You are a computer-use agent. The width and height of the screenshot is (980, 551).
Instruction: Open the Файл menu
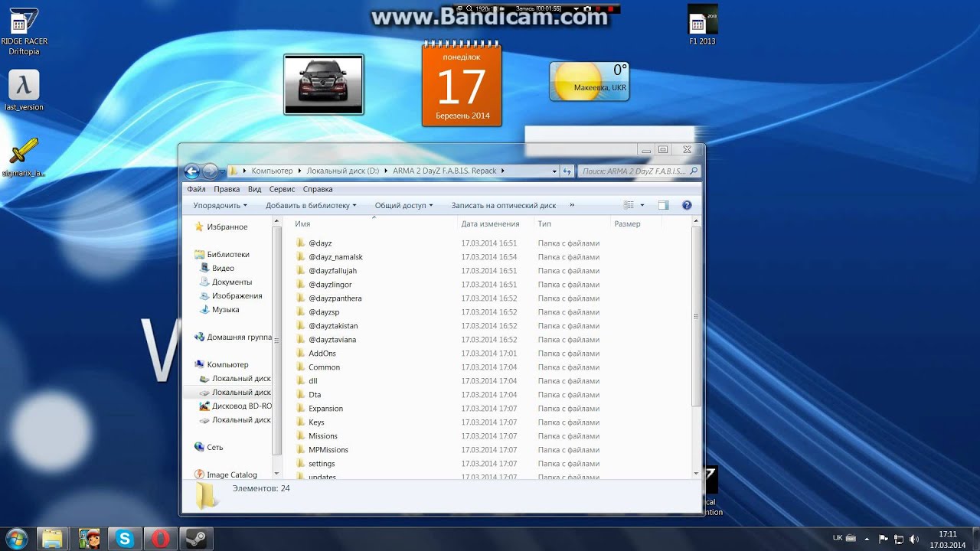[196, 189]
